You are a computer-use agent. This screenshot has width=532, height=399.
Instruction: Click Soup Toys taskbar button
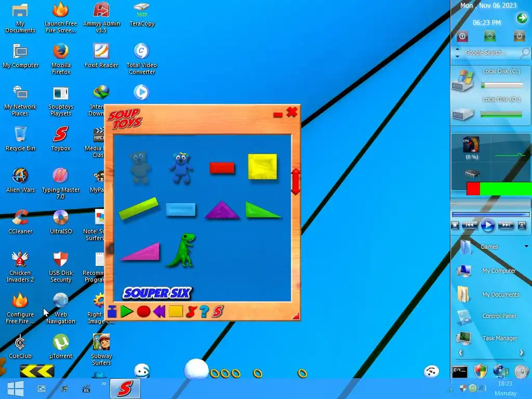click(125, 389)
